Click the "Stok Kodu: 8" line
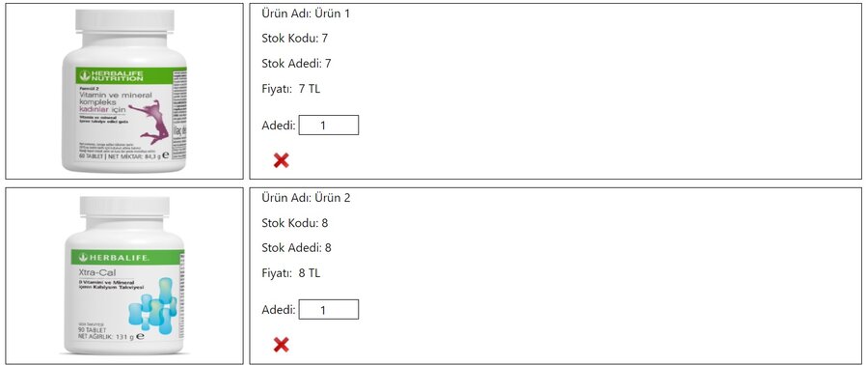This screenshot has height=365, width=868. coord(295,223)
